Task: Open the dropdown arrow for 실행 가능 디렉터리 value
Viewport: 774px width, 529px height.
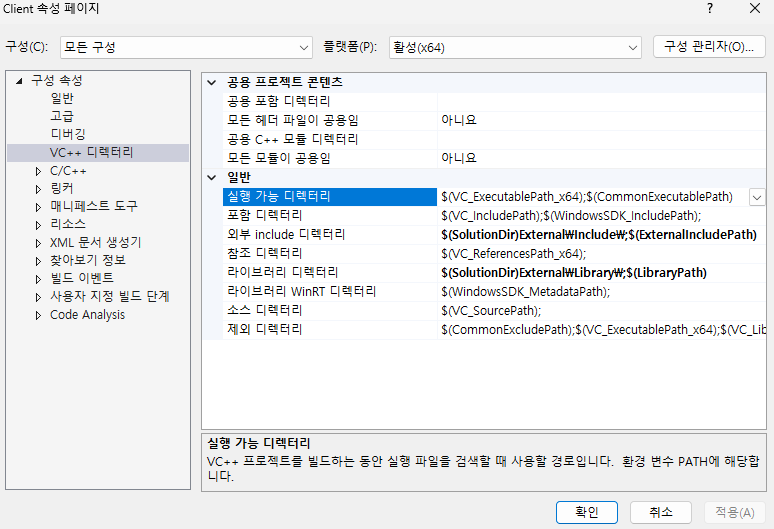Action: (x=757, y=197)
